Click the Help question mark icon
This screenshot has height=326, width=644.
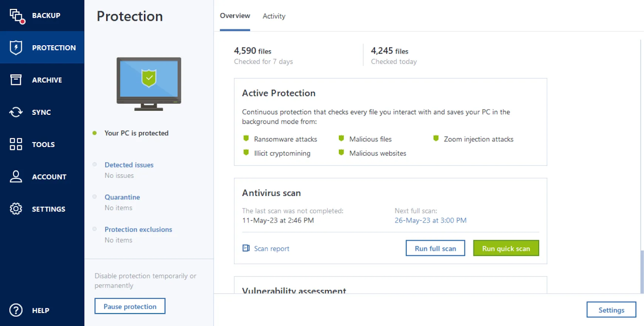coord(16,310)
